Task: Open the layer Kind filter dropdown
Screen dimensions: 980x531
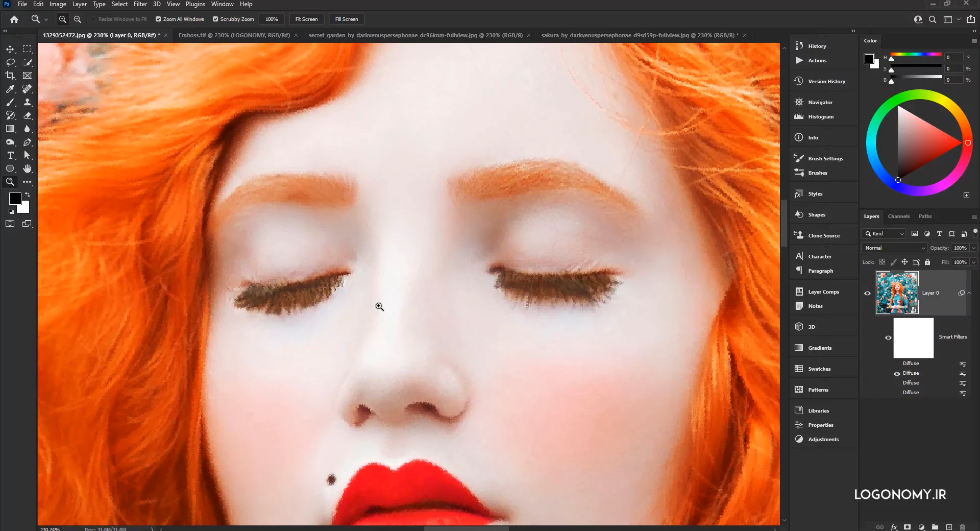Action: (x=884, y=233)
